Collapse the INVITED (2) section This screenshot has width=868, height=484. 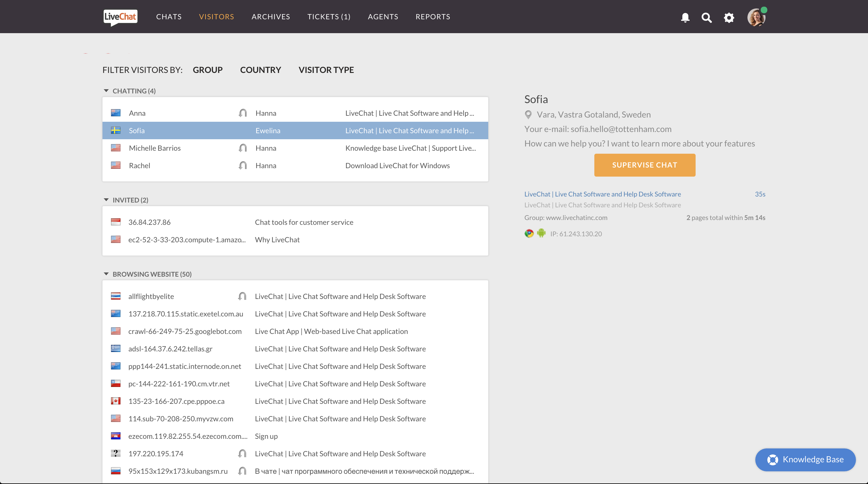tap(106, 200)
